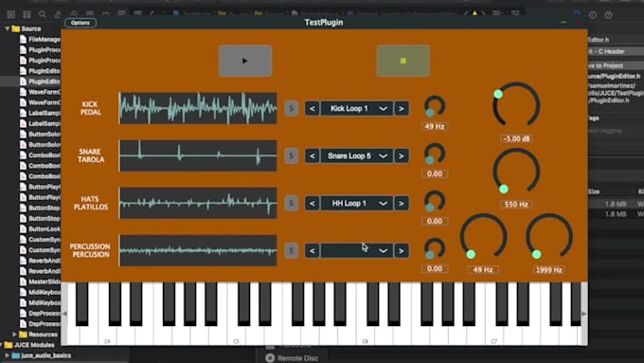Click the large -5.00 dB gain knob

click(516, 105)
